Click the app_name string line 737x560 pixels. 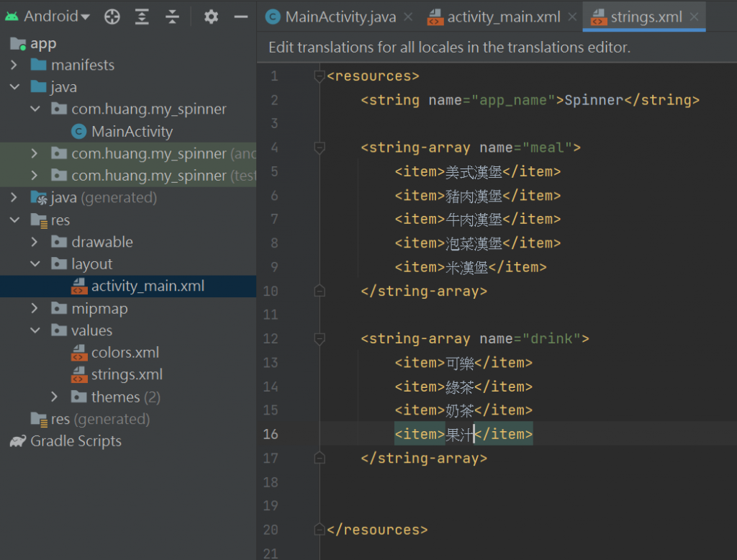[x=530, y=100]
